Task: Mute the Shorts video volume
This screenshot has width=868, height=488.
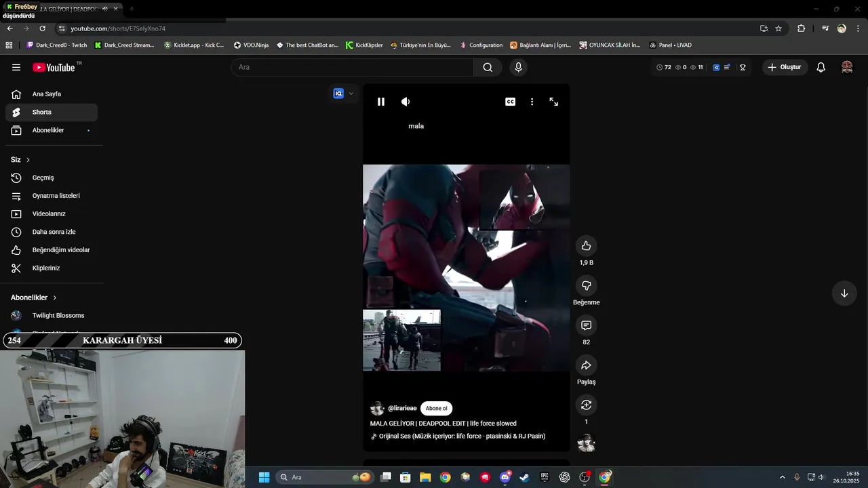Action: pos(406,102)
